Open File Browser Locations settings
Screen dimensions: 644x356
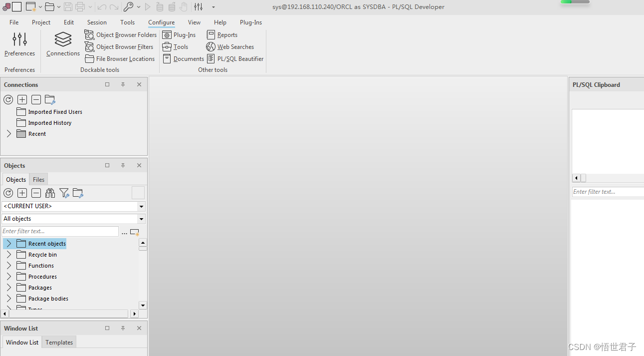(x=120, y=59)
